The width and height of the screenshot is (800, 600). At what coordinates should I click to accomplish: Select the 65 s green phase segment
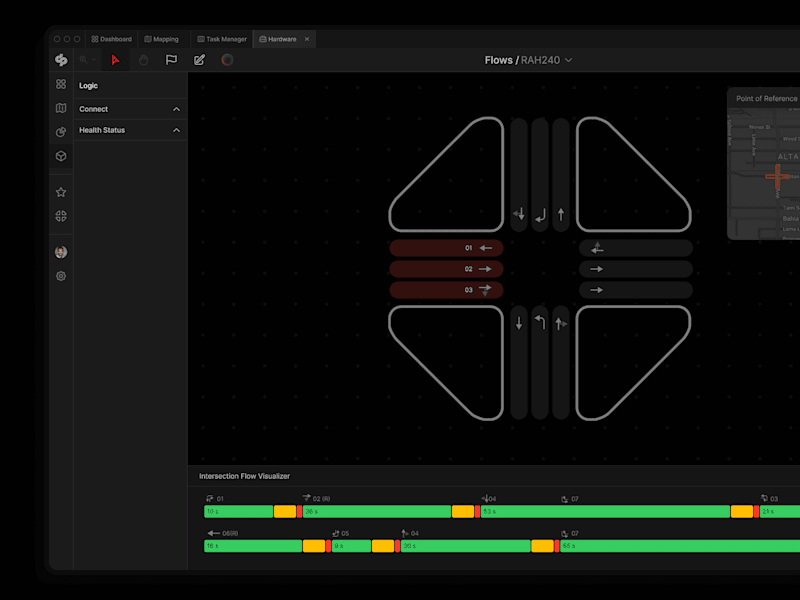pyautogui.click(x=680, y=546)
